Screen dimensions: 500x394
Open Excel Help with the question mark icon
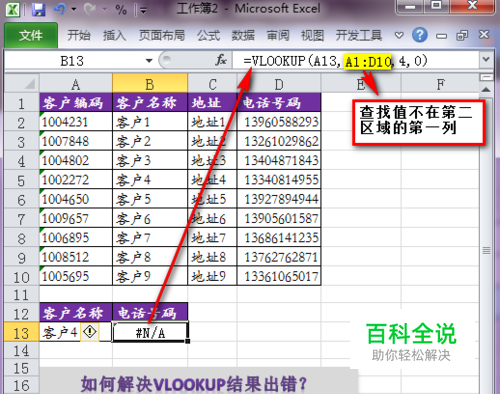(x=420, y=35)
